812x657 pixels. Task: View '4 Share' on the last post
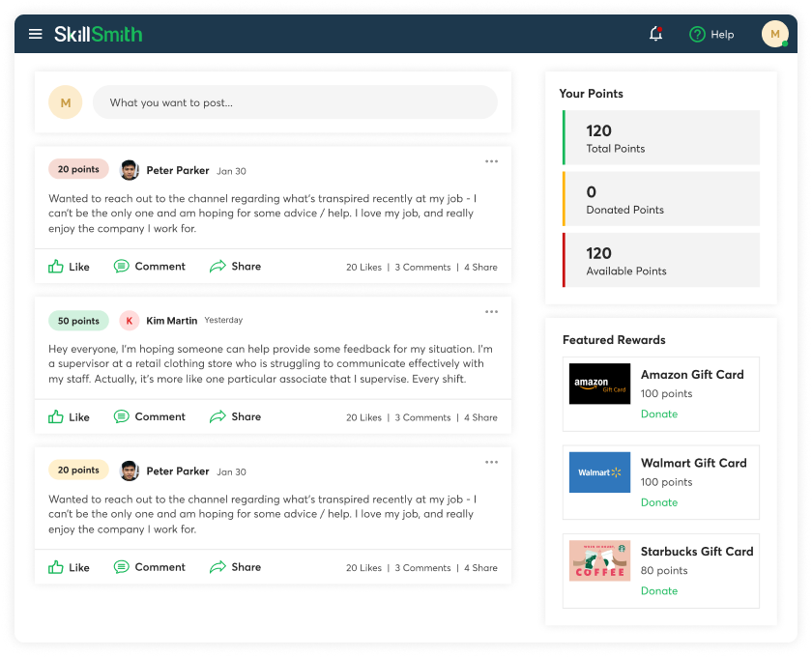480,568
